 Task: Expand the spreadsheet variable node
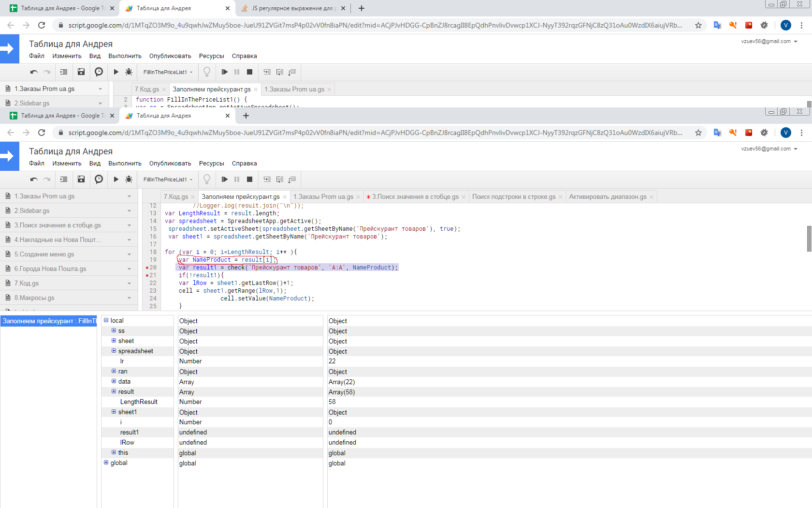tap(114, 351)
